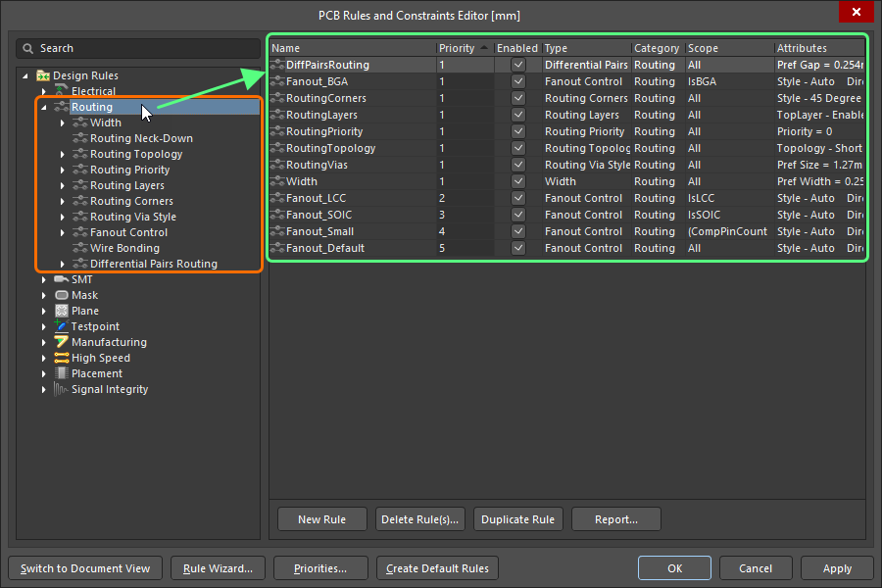Click the Width rule type icon in tree
Image resolution: width=882 pixels, height=588 pixels.
click(x=80, y=122)
